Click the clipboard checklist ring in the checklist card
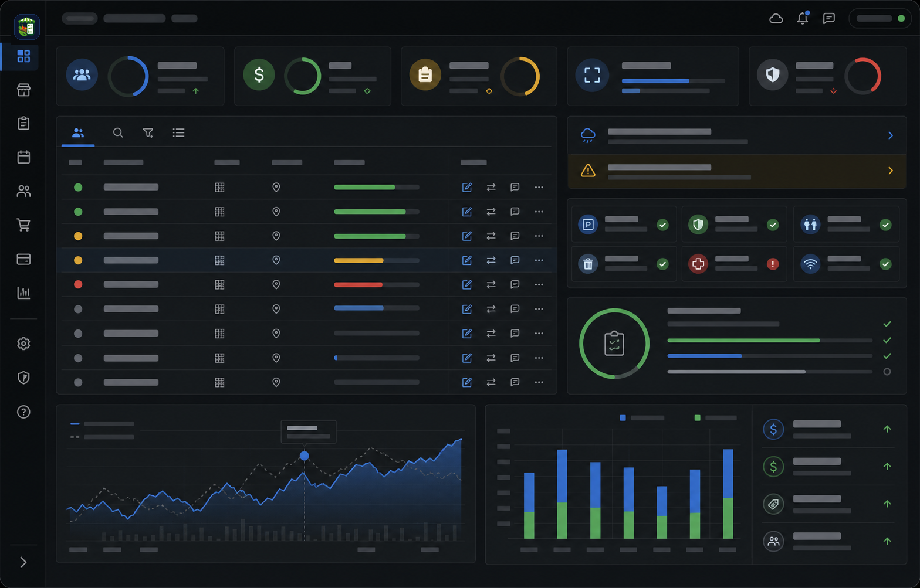The height and width of the screenshot is (588, 920). [614, 344]
